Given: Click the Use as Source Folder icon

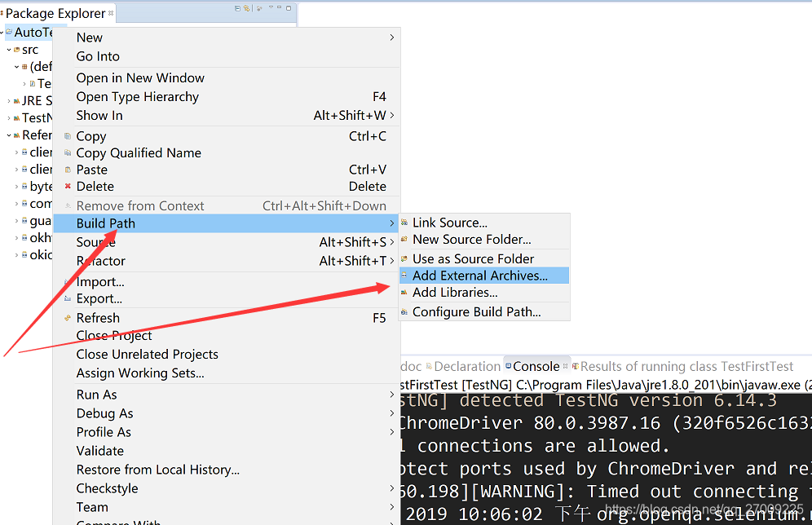Looking at the screenshot, I should [404, 258].
